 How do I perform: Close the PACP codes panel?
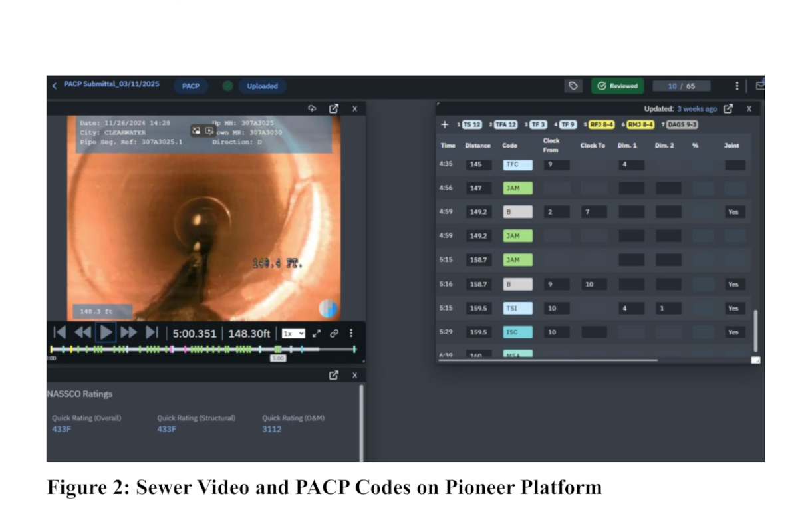[x=749, y=108]
